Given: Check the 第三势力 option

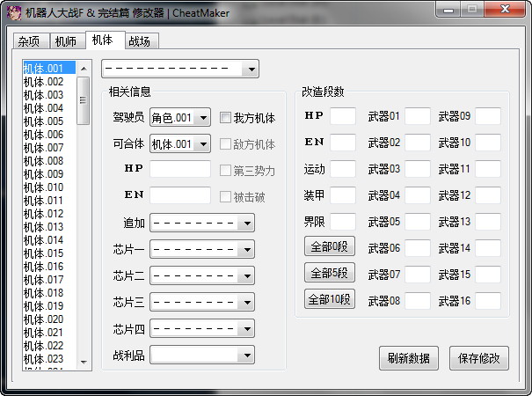Looking at the screenshot, I should pyautogui.click(x=226, y=171).
